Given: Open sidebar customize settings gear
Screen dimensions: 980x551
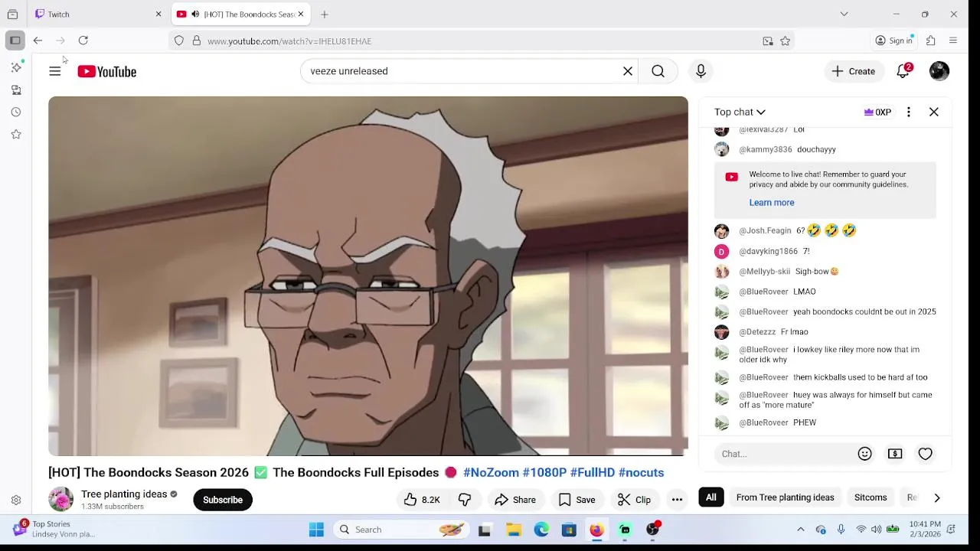Looking at the screenshot, I should pyautogui.click(x=16, y=500).
